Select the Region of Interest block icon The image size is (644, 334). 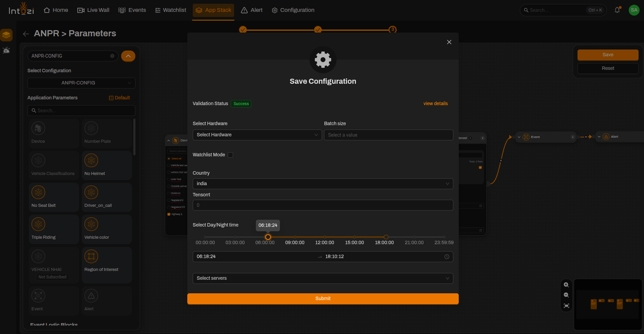(91, 256)
